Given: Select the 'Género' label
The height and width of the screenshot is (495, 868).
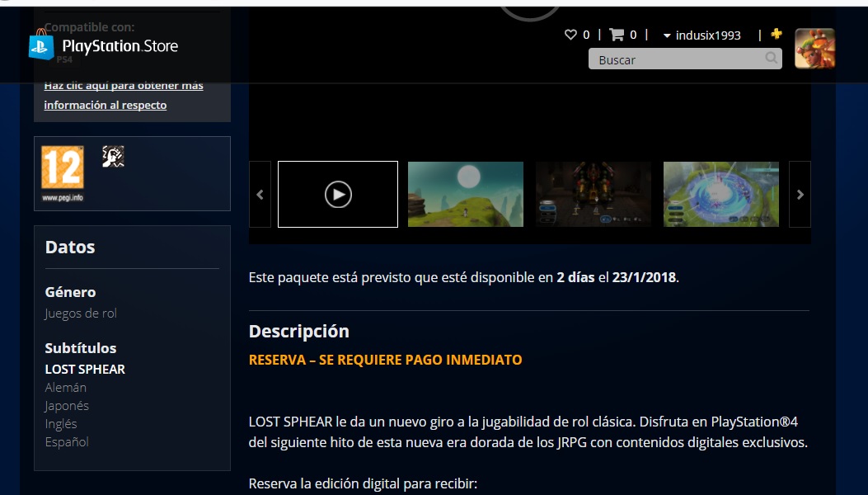Looking at the screenshot, I should pos(70,292).
